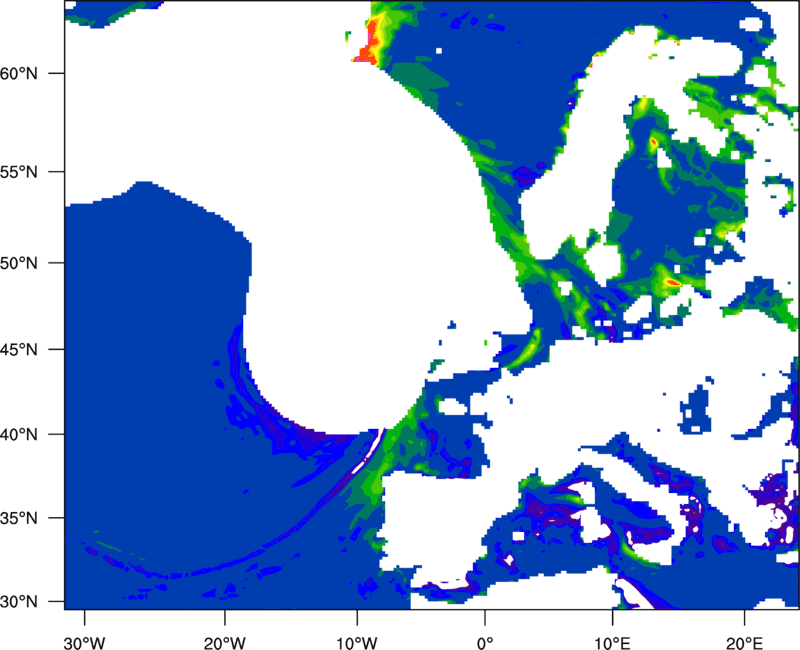This screenshot has width=800, height=650.
Task: Click the 35°N latitude label
Action: [19, 518]
